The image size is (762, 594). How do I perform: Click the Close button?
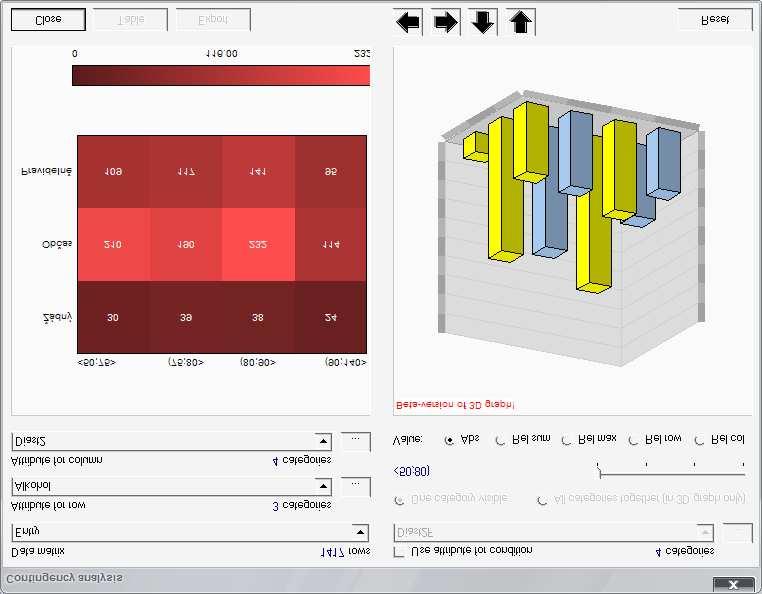pos(48,19)
